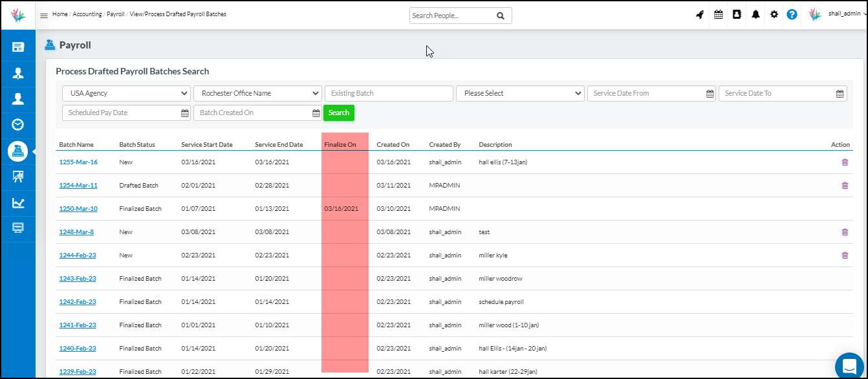Click the Existing Batch input field

tap(389, 93)
